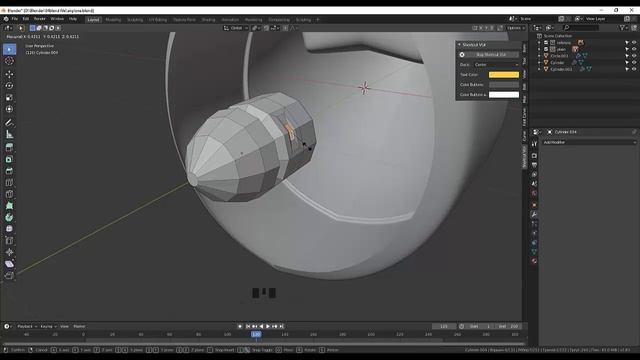Open the Keying menu in timeline
The width and height of the screenshot is (640, 360).
(48, 327)
